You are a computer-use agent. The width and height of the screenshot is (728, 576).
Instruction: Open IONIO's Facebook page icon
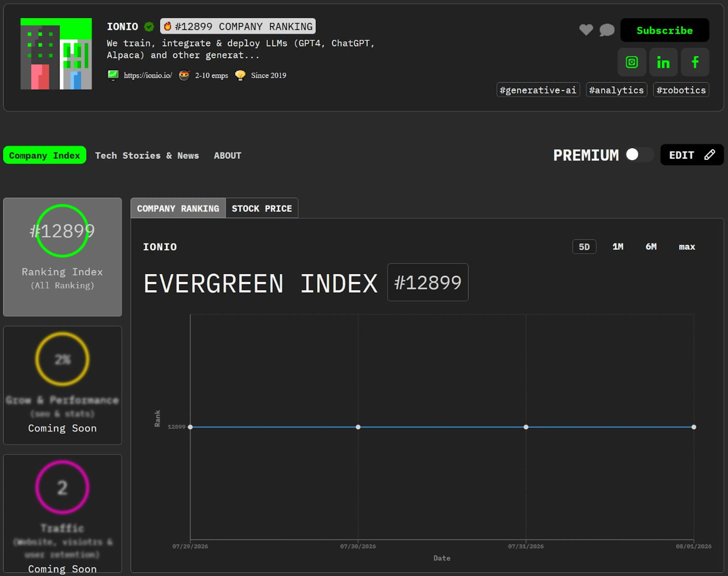(695, 62)
